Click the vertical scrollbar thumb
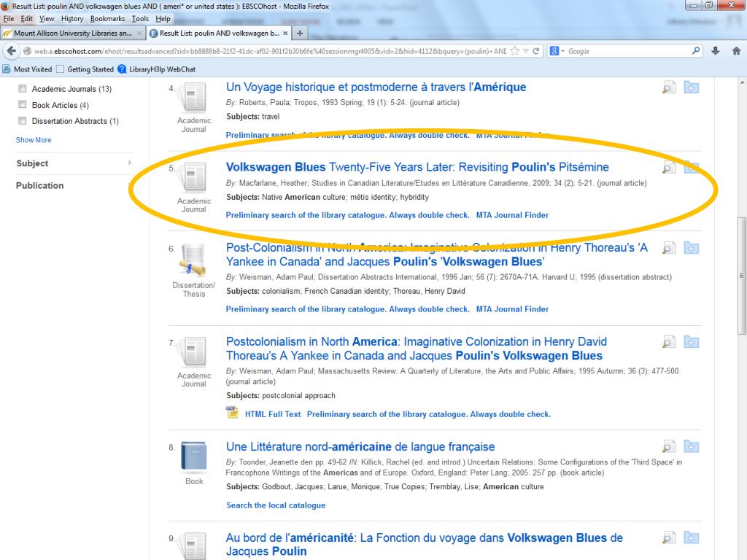Viewport: 747px width, 560px height. 741,276
